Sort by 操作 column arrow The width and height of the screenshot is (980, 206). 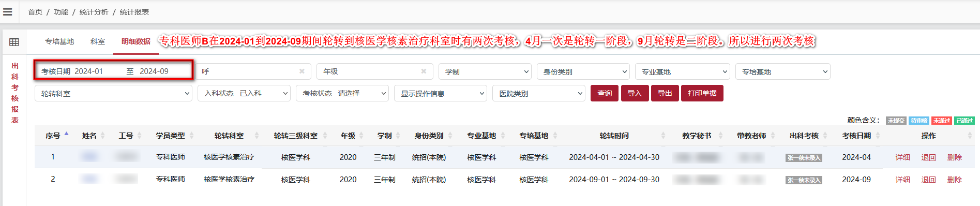(x=970, y=136)
